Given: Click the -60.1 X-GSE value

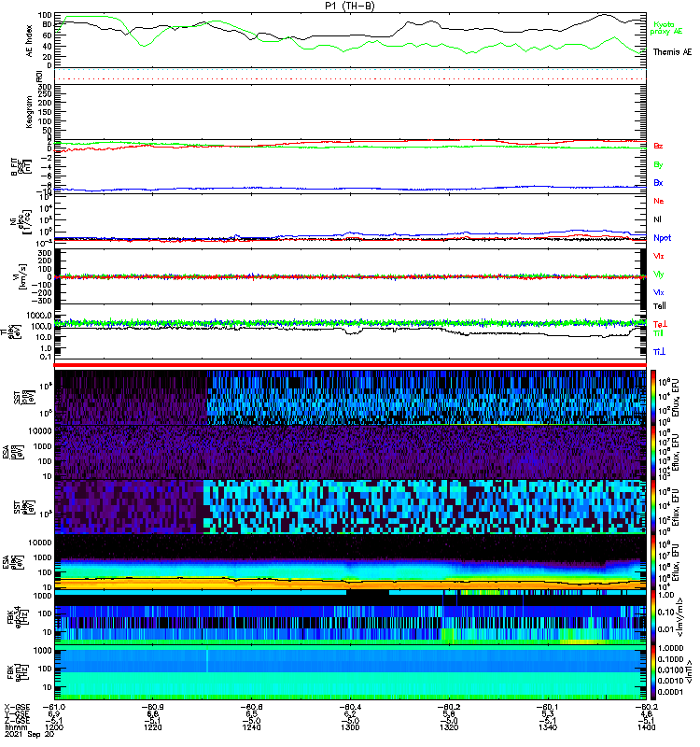Looking at the screenshot, I should (x=547, y=707).
